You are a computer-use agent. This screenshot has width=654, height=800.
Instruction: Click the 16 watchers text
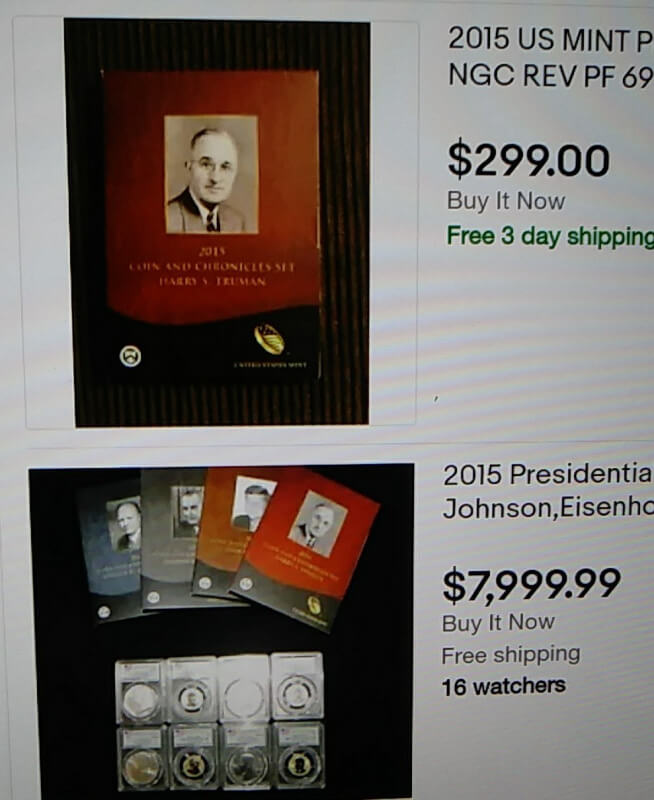[504, 686]
